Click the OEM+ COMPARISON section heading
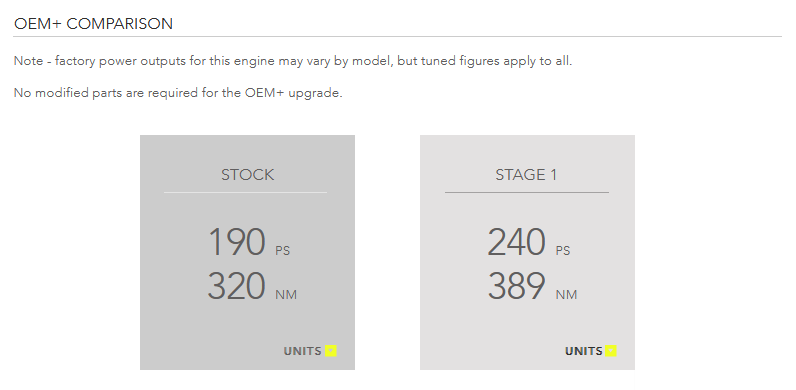This screenshot has width=796, height=390. [93, 24]
